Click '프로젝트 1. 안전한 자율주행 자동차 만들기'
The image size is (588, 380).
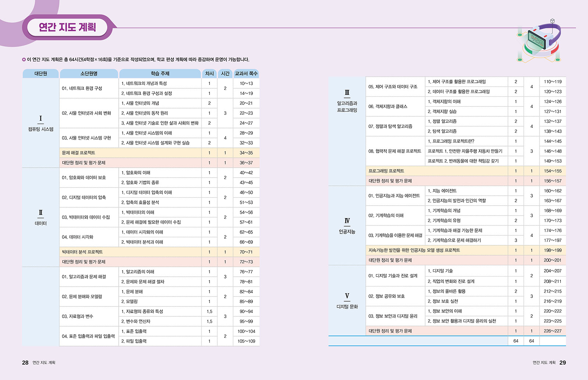465,151
